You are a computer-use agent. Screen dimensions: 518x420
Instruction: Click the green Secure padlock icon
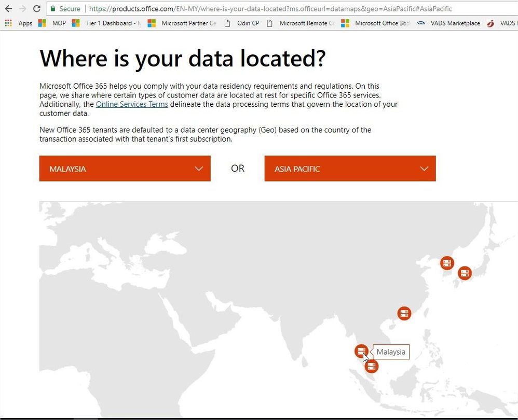click(x=53, y=9)
